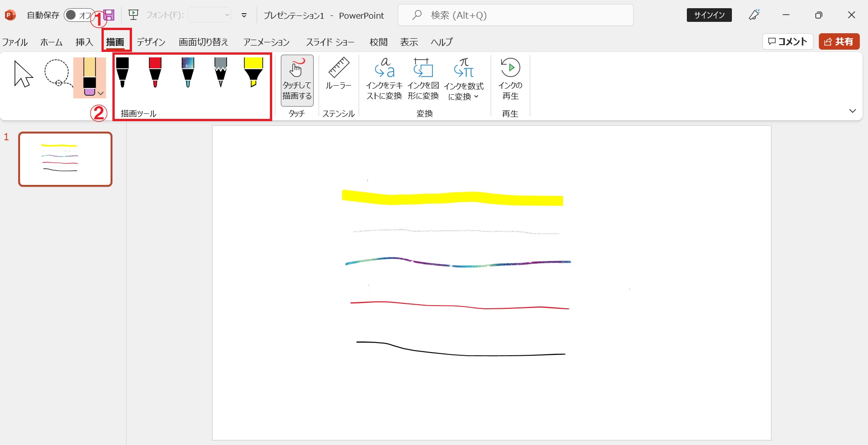
Task: Toggle 自動保存 switch
Action: point(79,15)
